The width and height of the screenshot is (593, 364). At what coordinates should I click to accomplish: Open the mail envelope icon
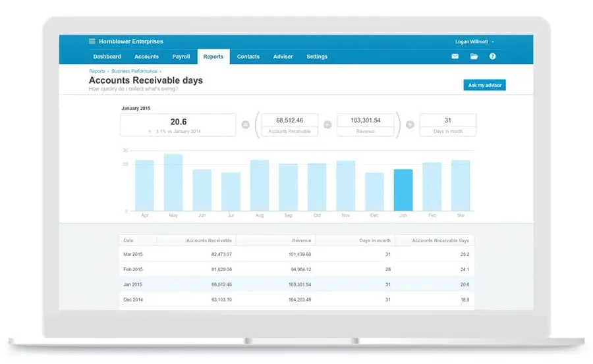pyautogui.click(x=455, y=57)
